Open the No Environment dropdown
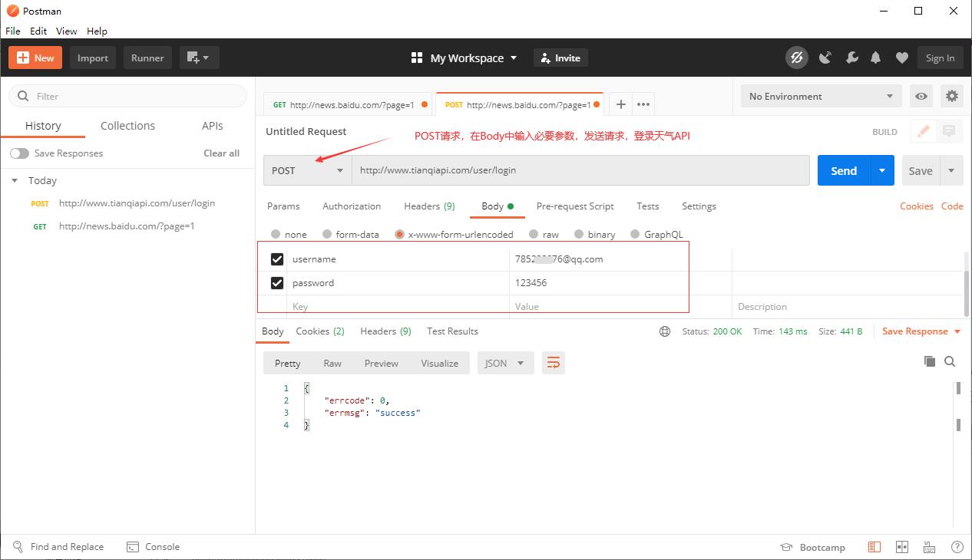The width and height of the screenshot is (972, 560). [x=822, y=96]
